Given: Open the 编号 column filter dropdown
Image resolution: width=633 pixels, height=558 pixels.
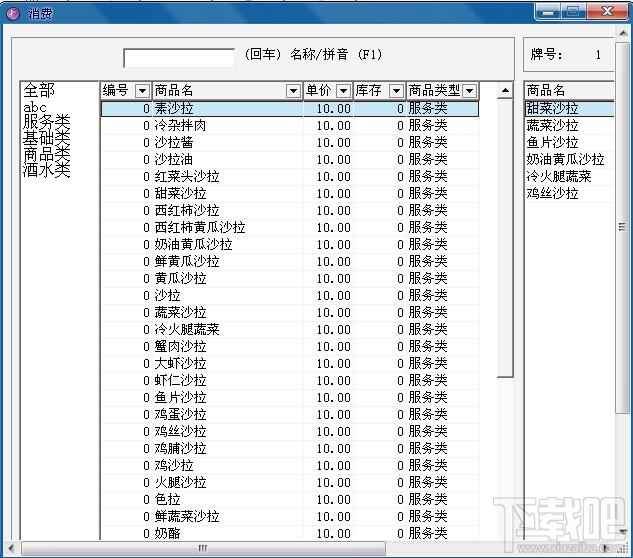Looking at the screenshot, I should [142, 91].
